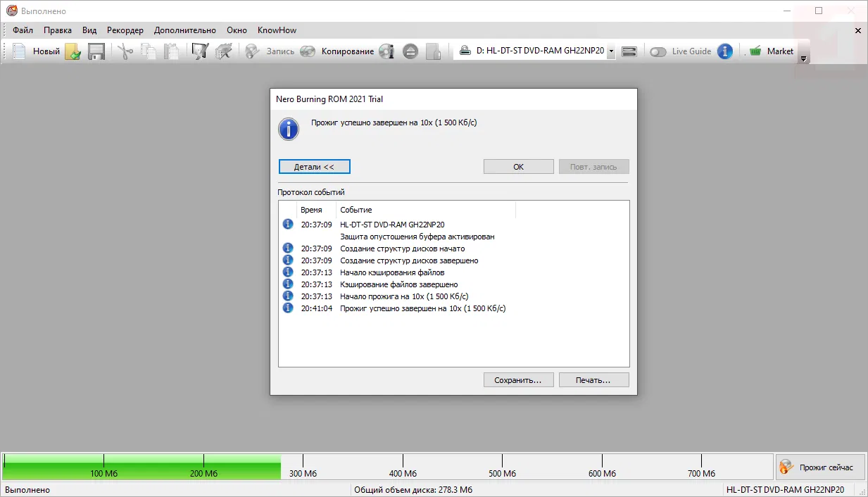Click the Копирование toolbar label
Image resolution: width=868 pixels, height=497 pixels.
[x=348, y=51]
